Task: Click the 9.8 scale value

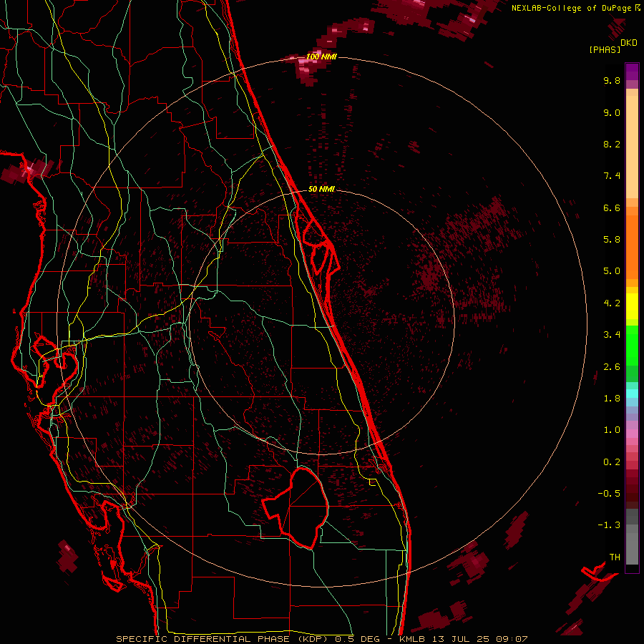Action: 612,80
